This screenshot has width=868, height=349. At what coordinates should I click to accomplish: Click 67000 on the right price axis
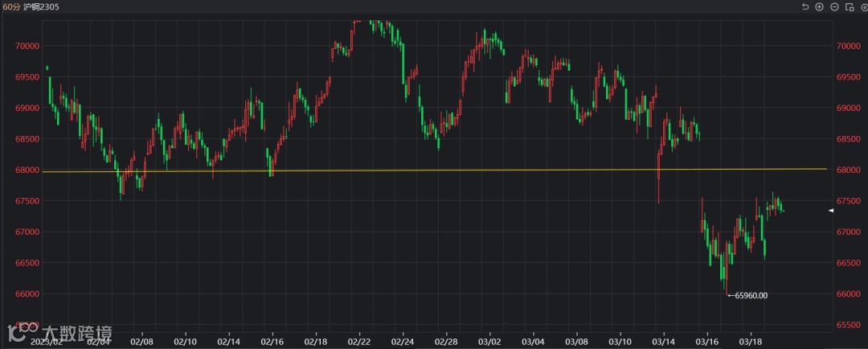tap(848, 232)
